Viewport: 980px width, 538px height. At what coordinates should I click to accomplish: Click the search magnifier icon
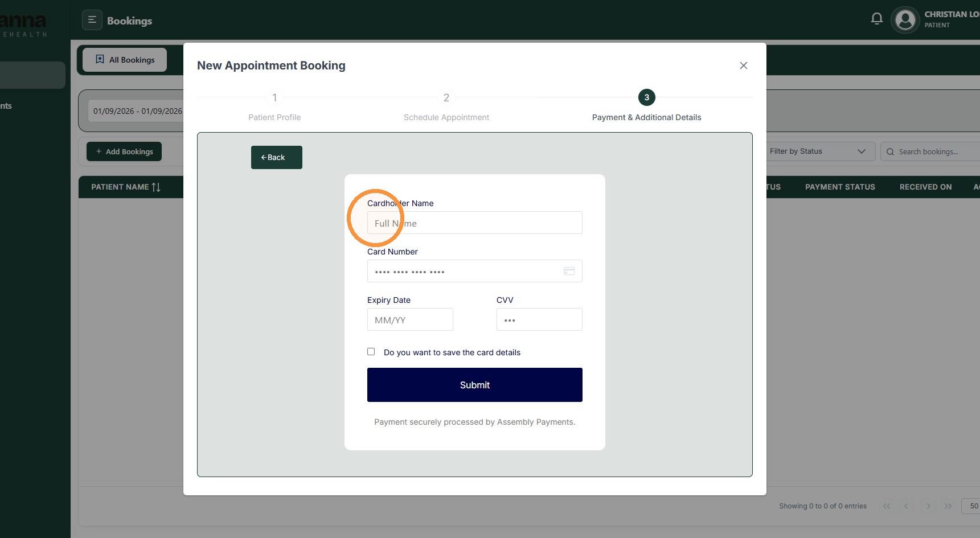(x=890, y=151)
